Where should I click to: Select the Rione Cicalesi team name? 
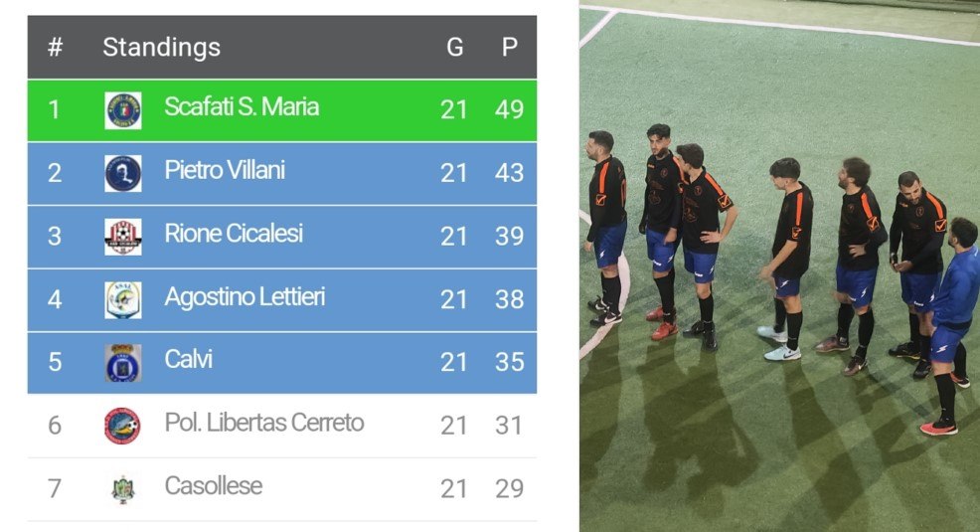[x=234, y=233]
